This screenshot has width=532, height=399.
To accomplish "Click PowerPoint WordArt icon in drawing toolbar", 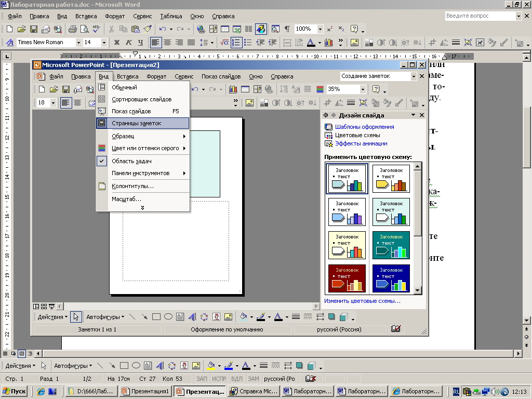I will click(192, 317).
